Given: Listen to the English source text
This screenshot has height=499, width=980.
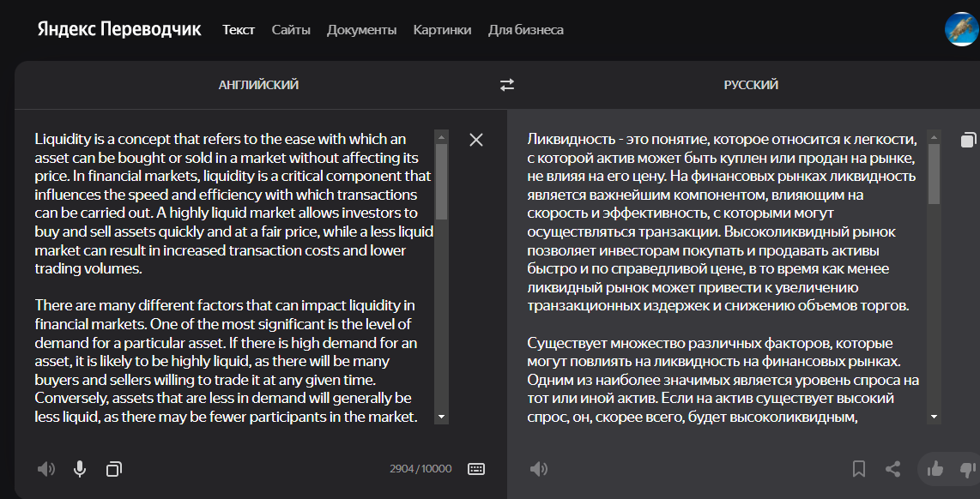Looking at the screenshot, I should tap(45, 468).
